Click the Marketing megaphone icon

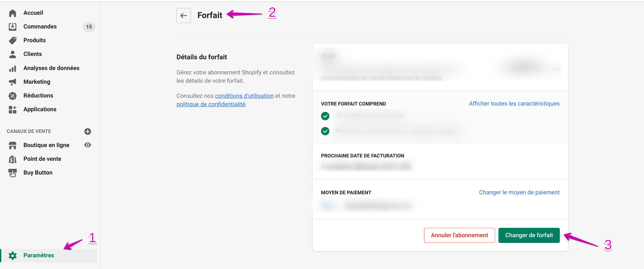pos(12,82)
